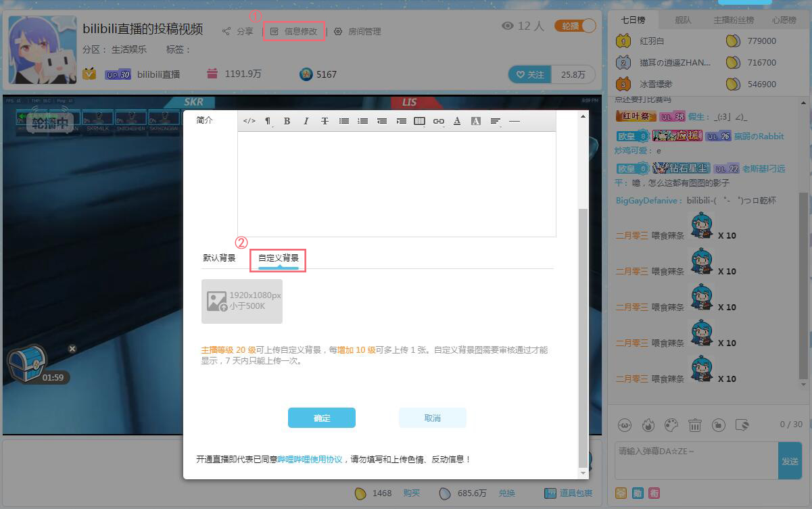Open the 主播粉丝榜 tab
This screenshot has height=509, width=812.
(733, 20)
